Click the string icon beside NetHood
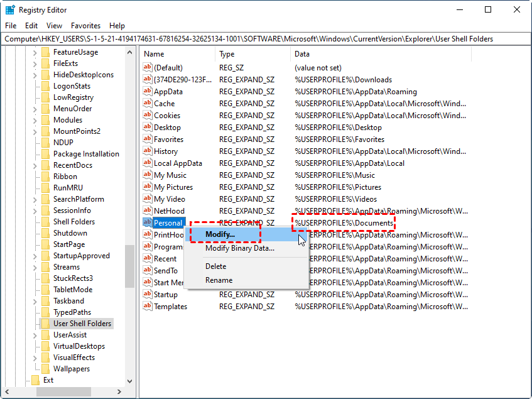The height and width of the screenshot is (399, 532). coord(147,210)
